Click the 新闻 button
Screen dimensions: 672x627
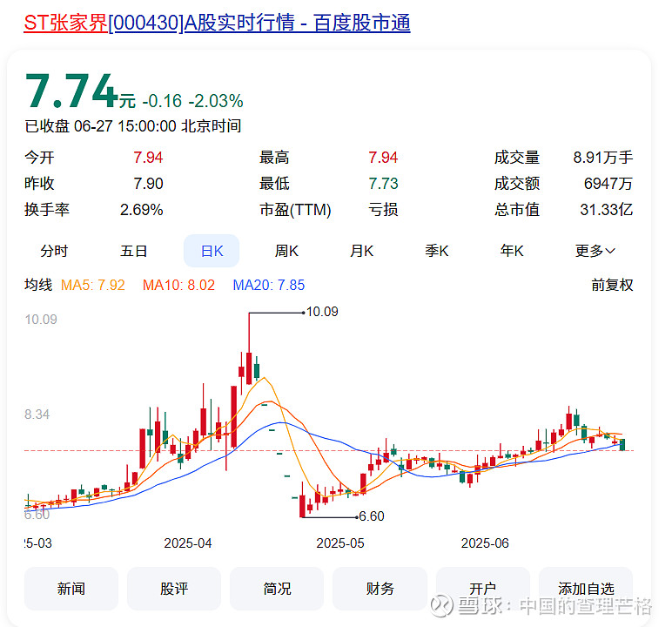pyautogui.click(x=71, y=589)
